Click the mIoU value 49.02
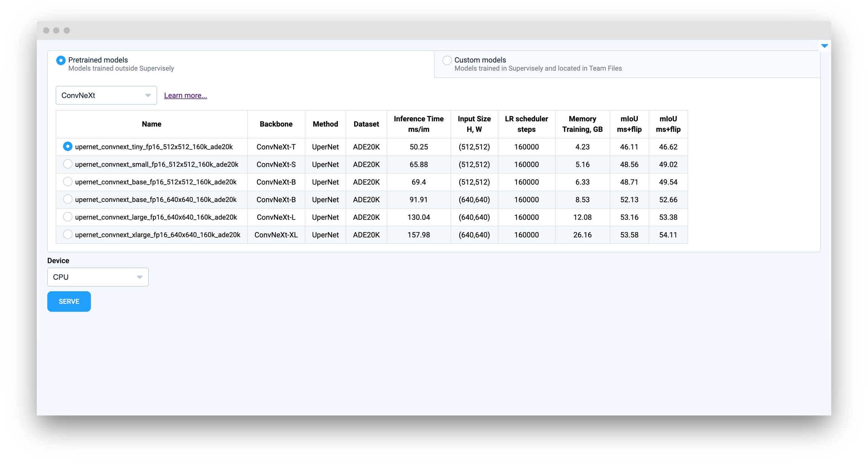868x468 pixels. point(668,164)
